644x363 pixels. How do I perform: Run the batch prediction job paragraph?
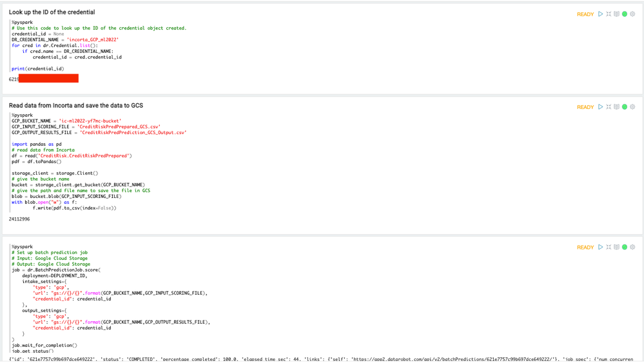click(600, 247)
